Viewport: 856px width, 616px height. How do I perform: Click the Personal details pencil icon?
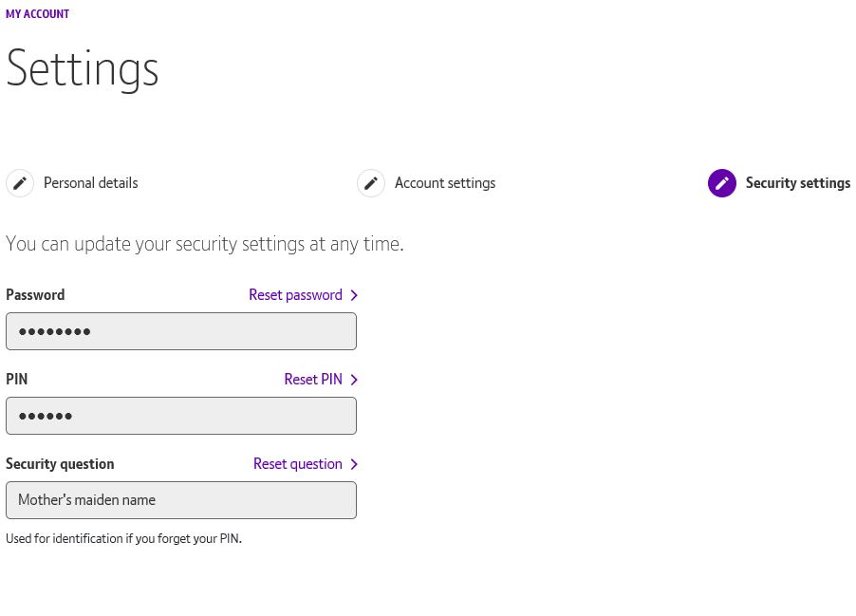20,183
